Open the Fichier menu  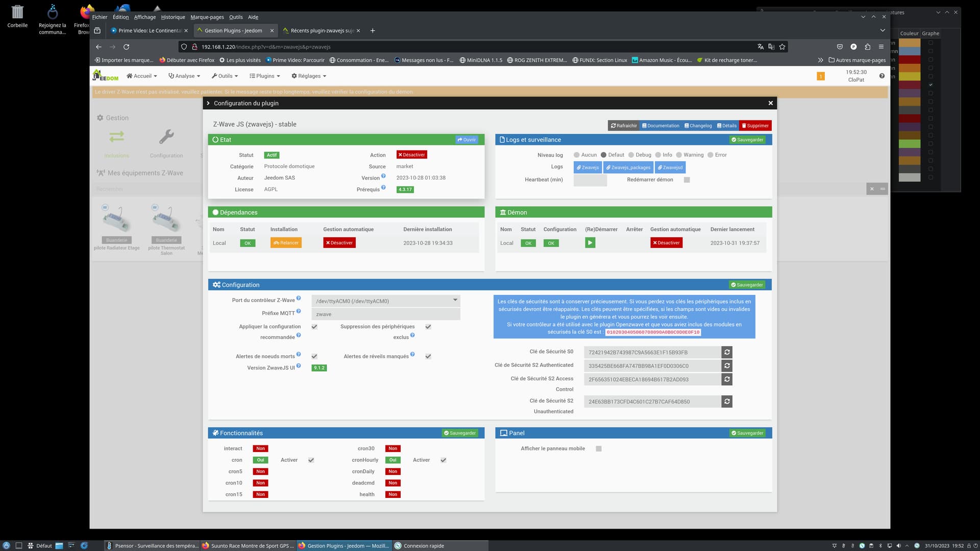click(x=100, y=17)
